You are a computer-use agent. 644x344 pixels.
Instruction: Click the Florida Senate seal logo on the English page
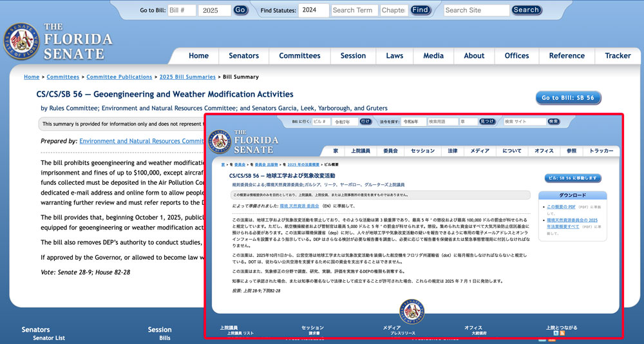point(21,41)
